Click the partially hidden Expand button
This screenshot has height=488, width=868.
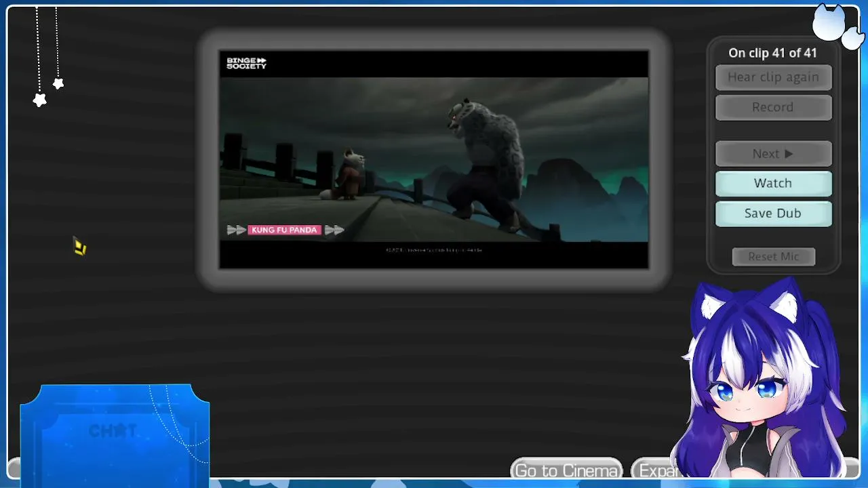[x=656, y=470]
